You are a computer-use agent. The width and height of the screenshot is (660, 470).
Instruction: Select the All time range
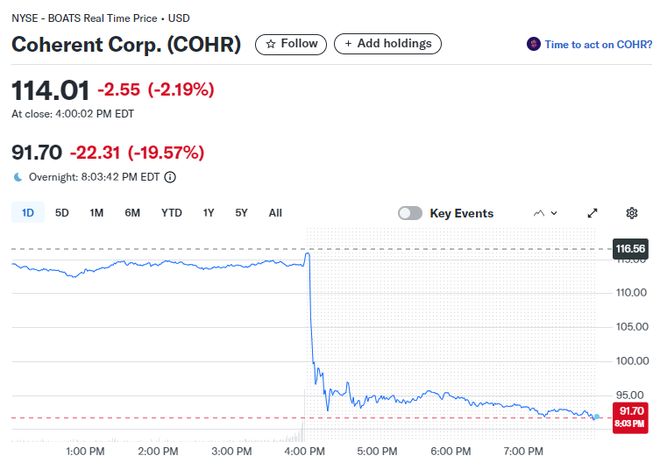coord(275,213)
